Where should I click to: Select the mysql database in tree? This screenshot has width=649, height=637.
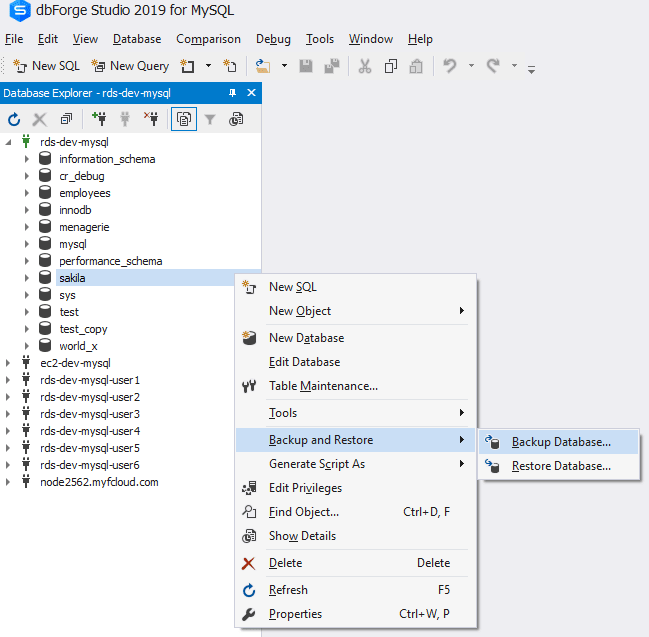coord(73,244)
